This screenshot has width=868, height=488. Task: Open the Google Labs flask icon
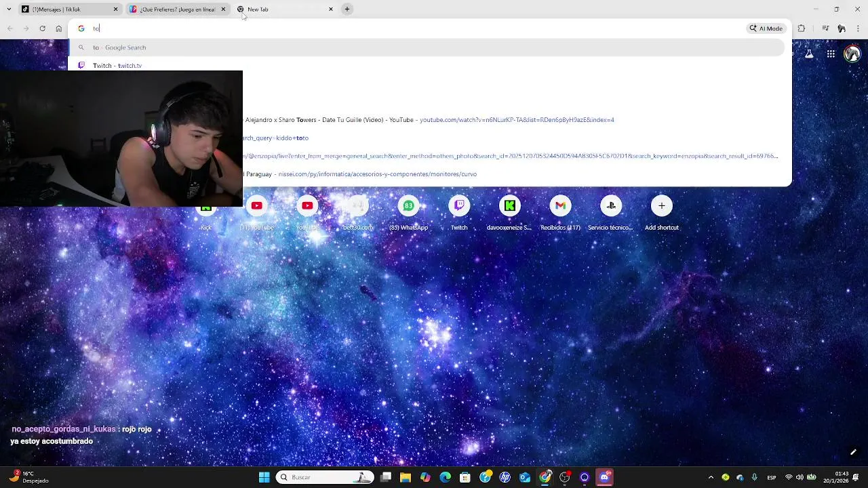click(x=809, y=54)
